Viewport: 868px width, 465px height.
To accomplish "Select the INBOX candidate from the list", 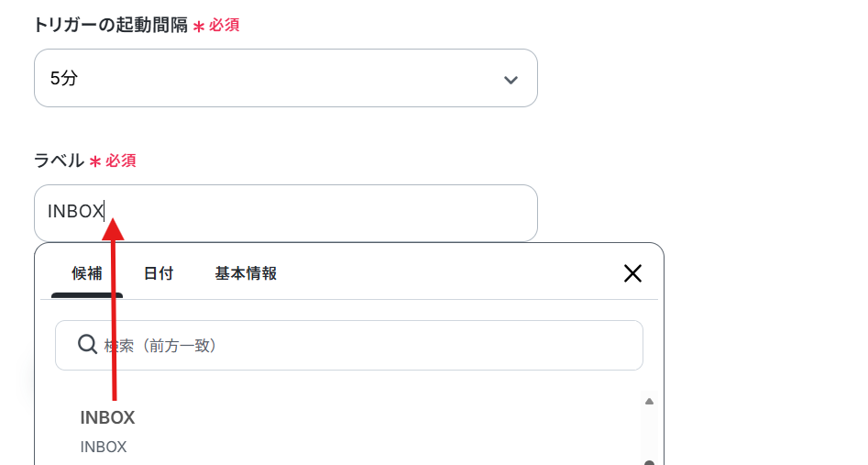I will (107, 430).
